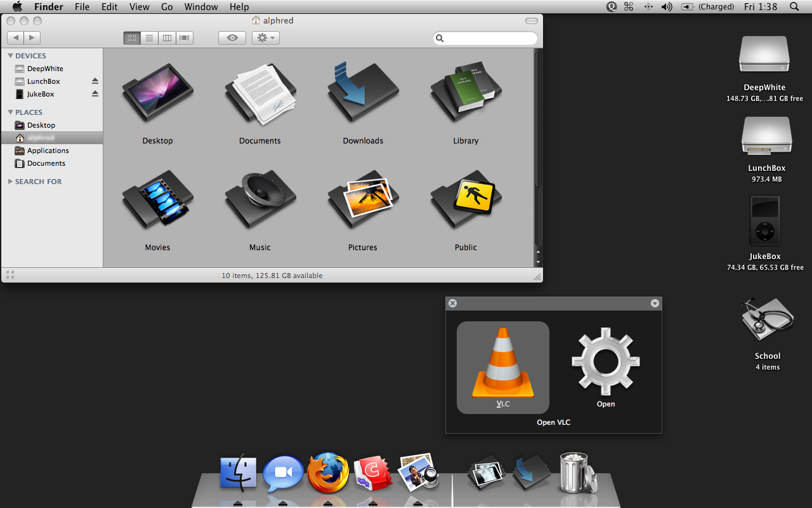Collapse the DEVICES sidebar section
The width and height of the screenshot is (812, 508).
click(x=10, y=56)
